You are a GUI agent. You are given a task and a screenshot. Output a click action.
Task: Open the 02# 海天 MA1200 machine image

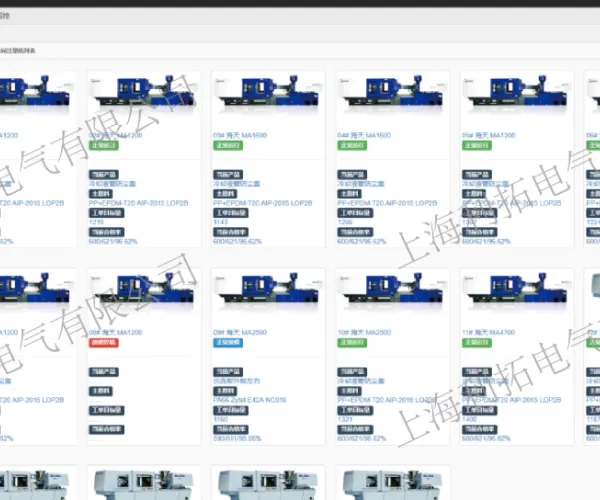coord(144,94)
